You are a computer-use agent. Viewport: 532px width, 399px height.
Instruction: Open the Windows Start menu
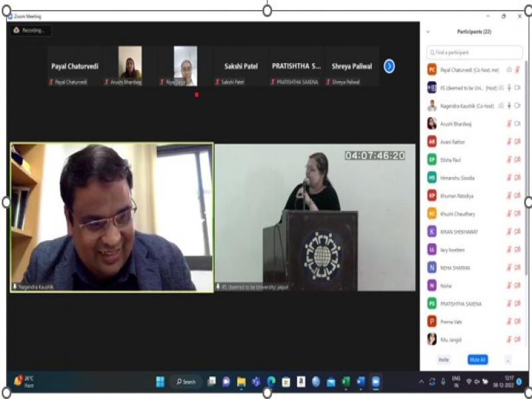(160, 382)
